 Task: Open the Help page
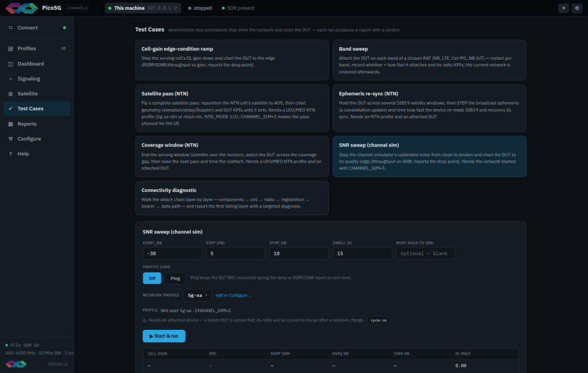[36, 154]
